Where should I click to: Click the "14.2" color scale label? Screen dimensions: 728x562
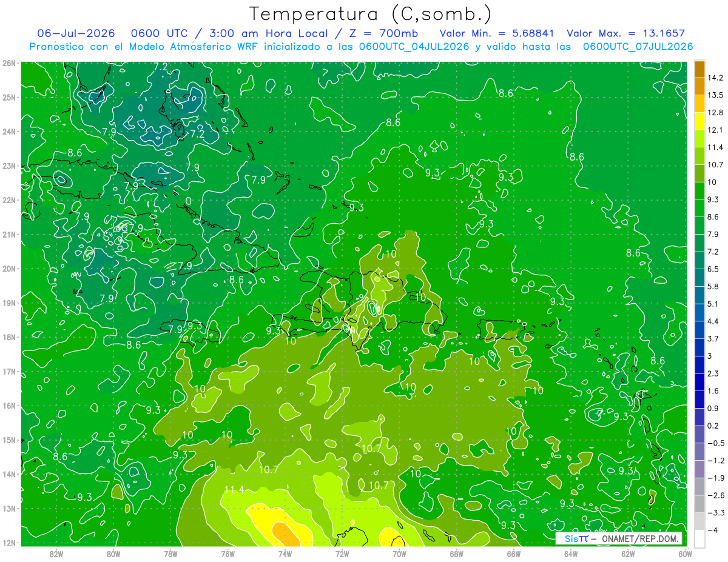click(x=715, y=78)
